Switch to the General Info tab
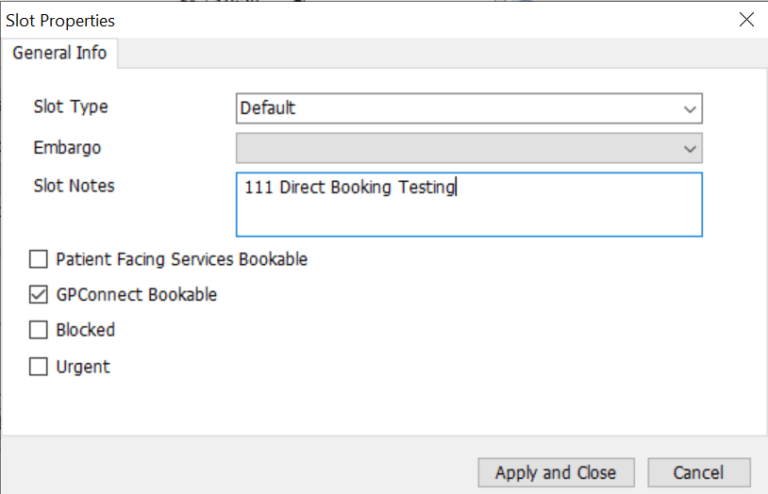Screen dimensions: 768x494 pyautogui.click(x=59, y=53)
